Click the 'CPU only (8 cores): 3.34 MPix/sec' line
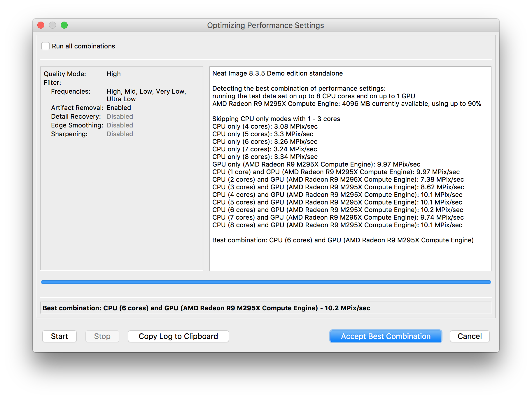The image size is (532, 399). (265, 157)
